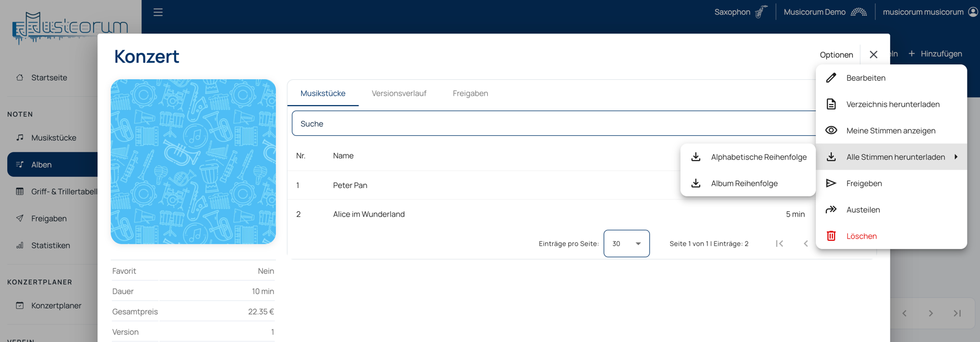Click the Suche search field

click(x=551, y=124)
